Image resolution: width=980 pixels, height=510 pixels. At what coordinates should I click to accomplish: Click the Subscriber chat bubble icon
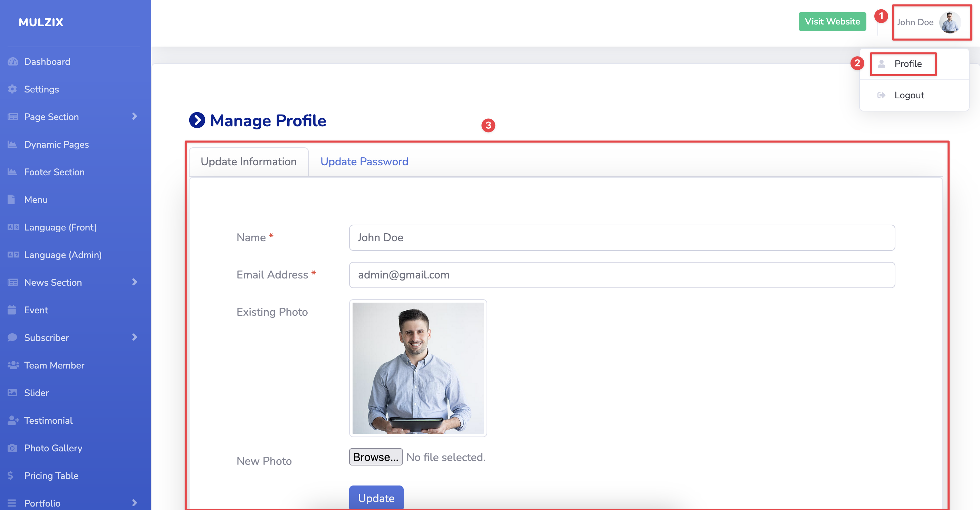point(12,337)
